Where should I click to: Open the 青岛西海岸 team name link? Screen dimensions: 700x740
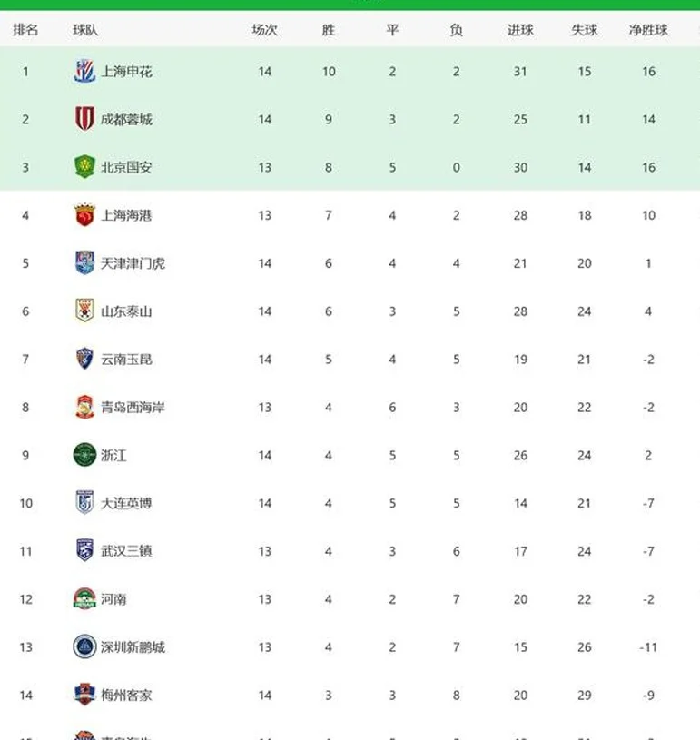(x=133, y=408)
